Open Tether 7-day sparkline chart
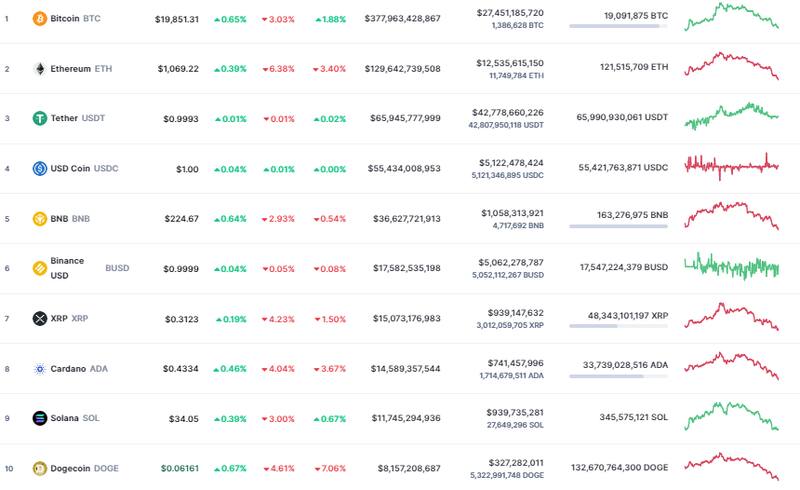 pyautogui.click(x=731, y=116)
